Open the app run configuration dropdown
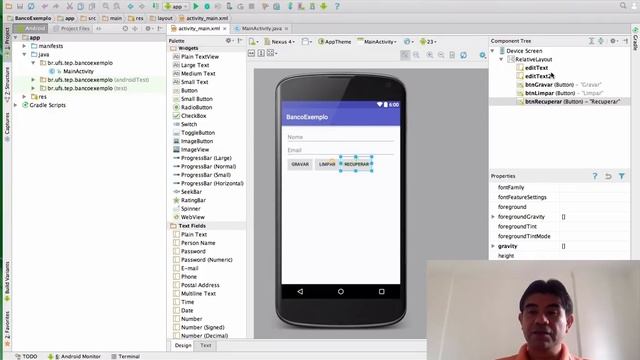Screen dimensions: 640x360 pyautogui.click(x=176, y=6)
